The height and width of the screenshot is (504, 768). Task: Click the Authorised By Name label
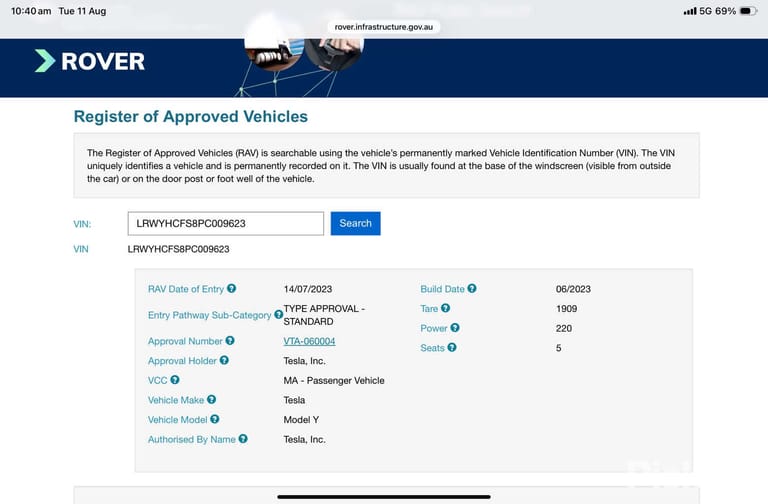(x=192, y=439)
